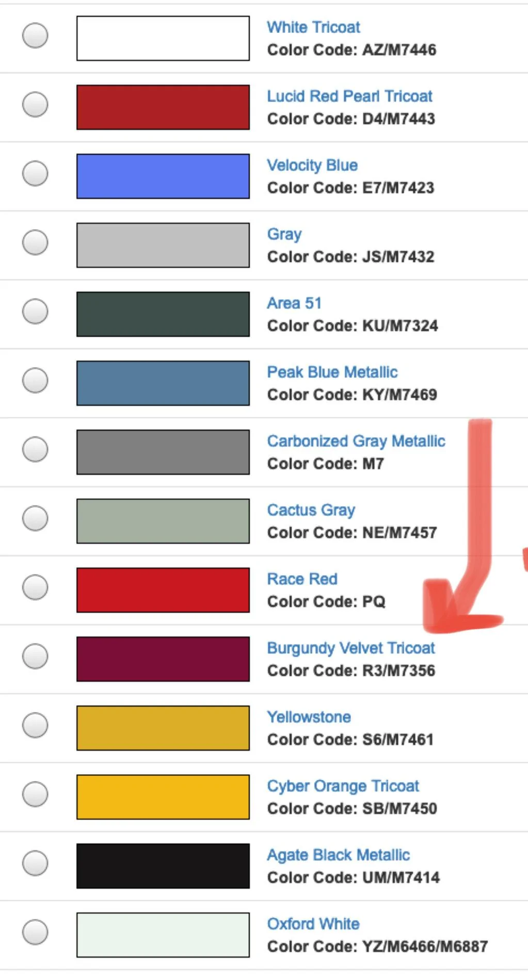Select the White Tricoat radio button
528x980 pixels.
click(x=35, y=36)
